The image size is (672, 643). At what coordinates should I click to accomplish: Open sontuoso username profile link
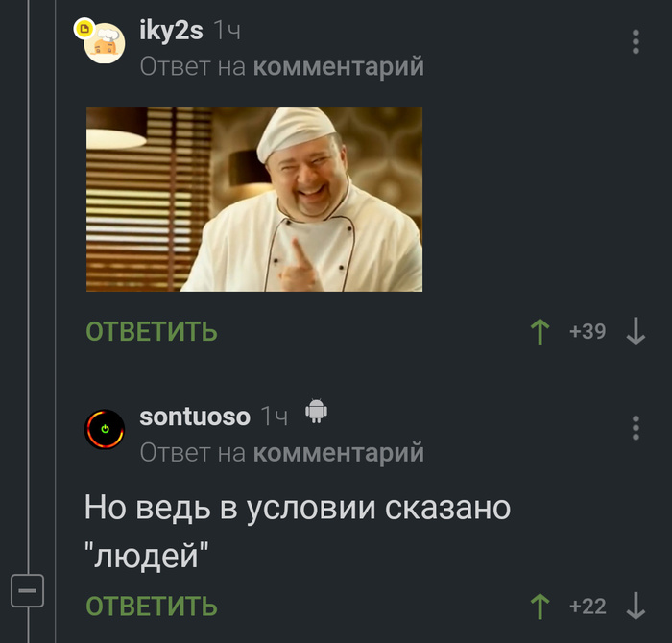[195, 417]
